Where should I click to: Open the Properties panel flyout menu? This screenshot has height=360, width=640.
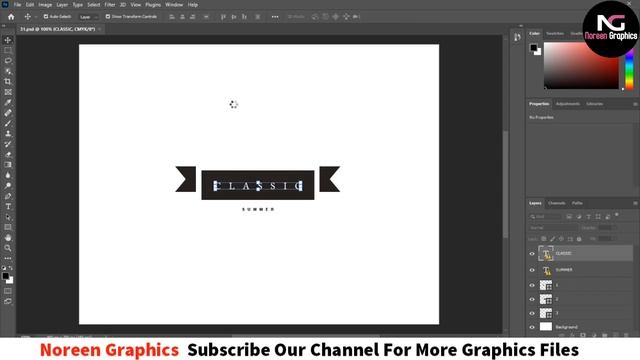pyautogui.click(x=635, y=104)
